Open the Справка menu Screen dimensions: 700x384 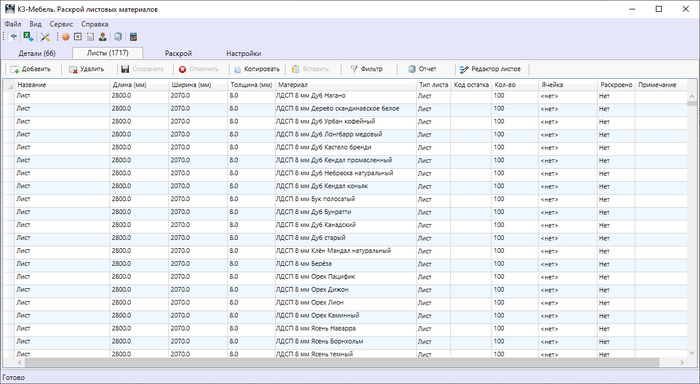point(95,24)
